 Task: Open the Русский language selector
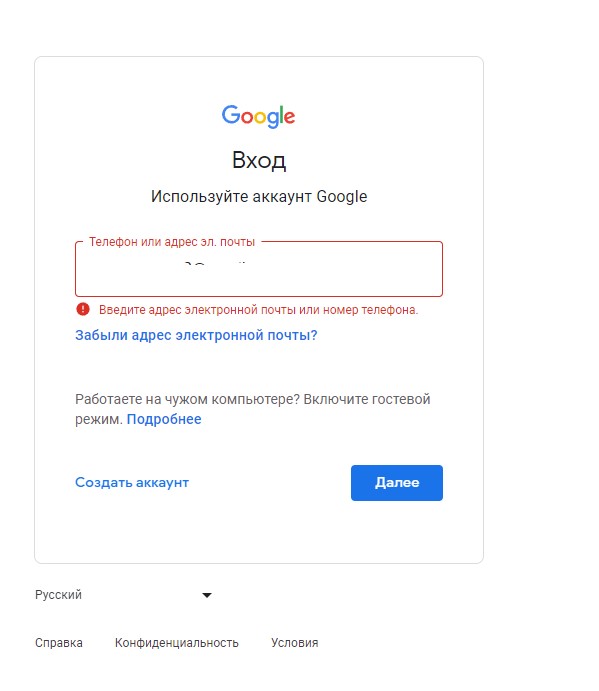(x=123, y=595)
